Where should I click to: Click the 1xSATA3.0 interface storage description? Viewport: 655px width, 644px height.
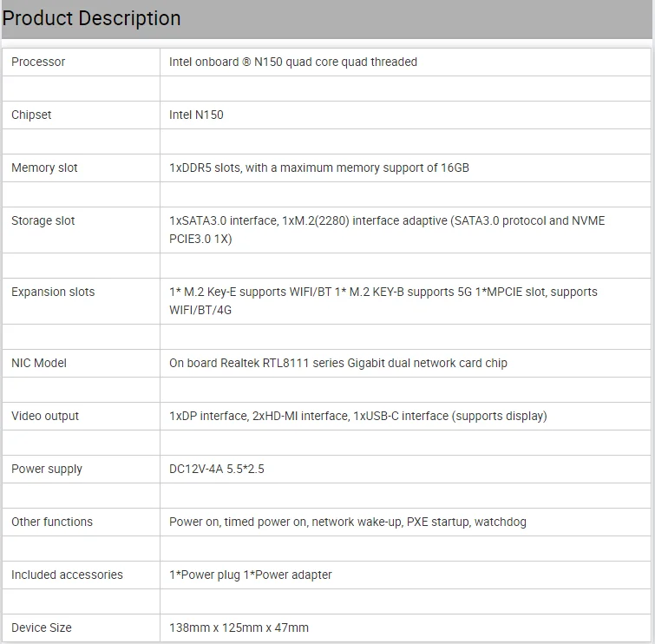coord(387,229)
